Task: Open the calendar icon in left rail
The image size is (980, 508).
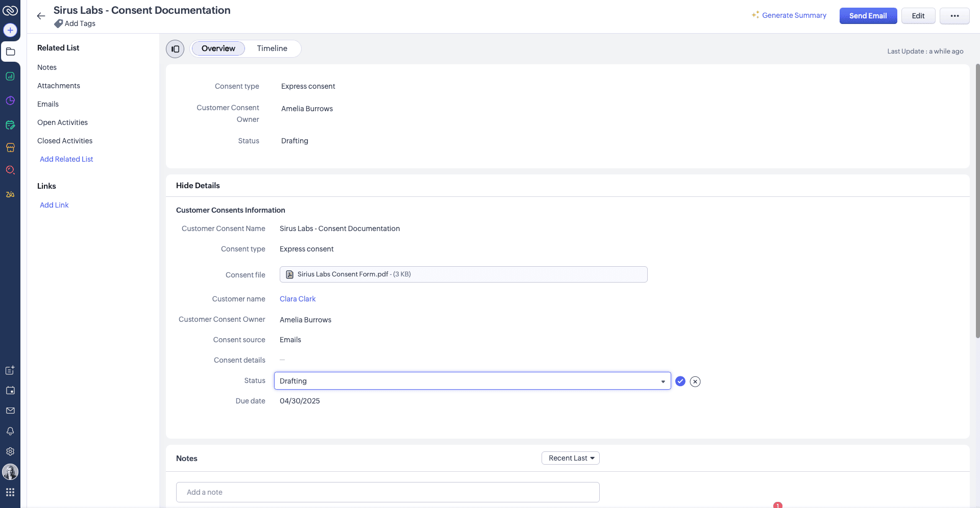Action: coord(10,390)
